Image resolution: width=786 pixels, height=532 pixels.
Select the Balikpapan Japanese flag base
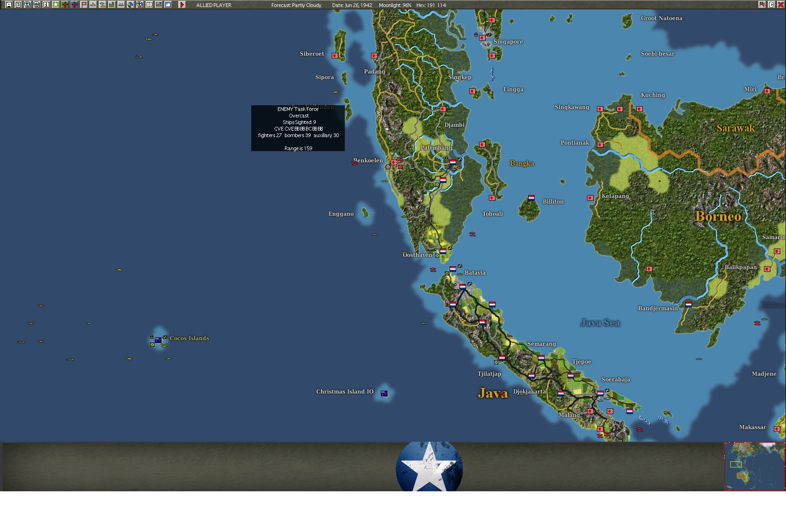pyautogui.click(x=767, y=269)
